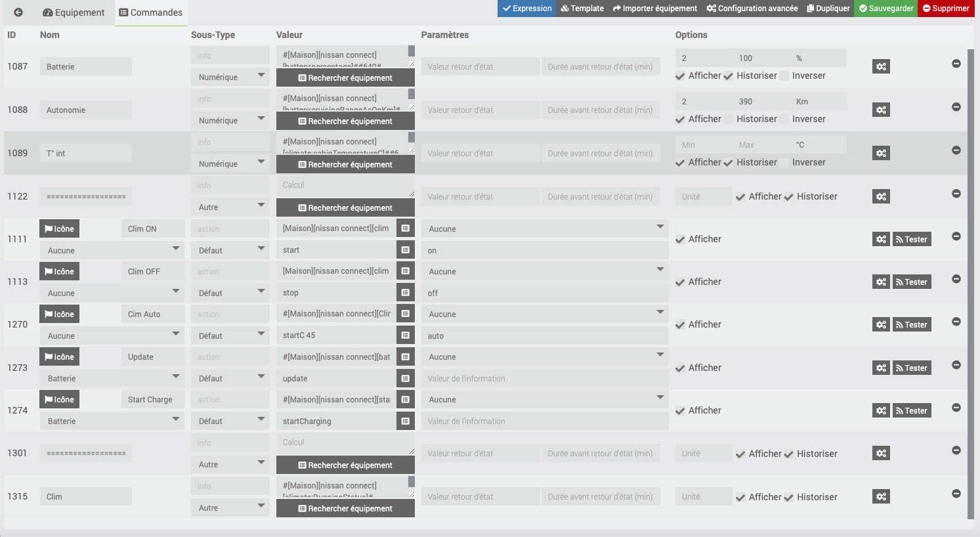Open Autre sous-type dropdown for row 1122
The image size is (980, 537).
click(x=230, y=207)
